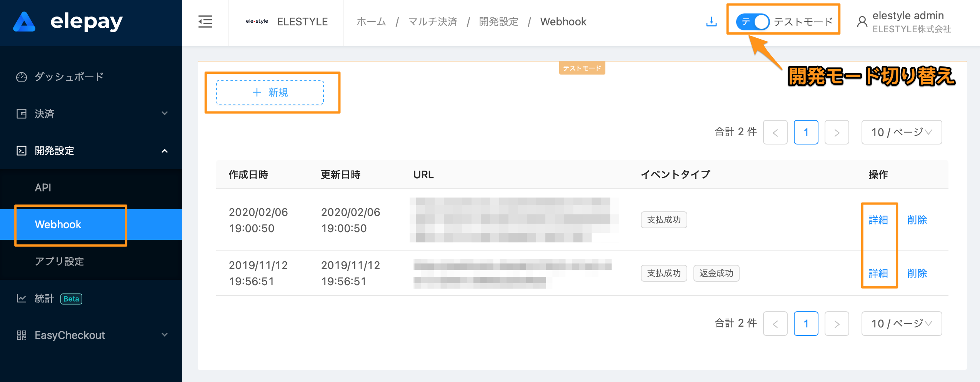This screenshot has width=980, height=382.
Task: Open the ダッシュボード dashboard page
Action: 69,77
